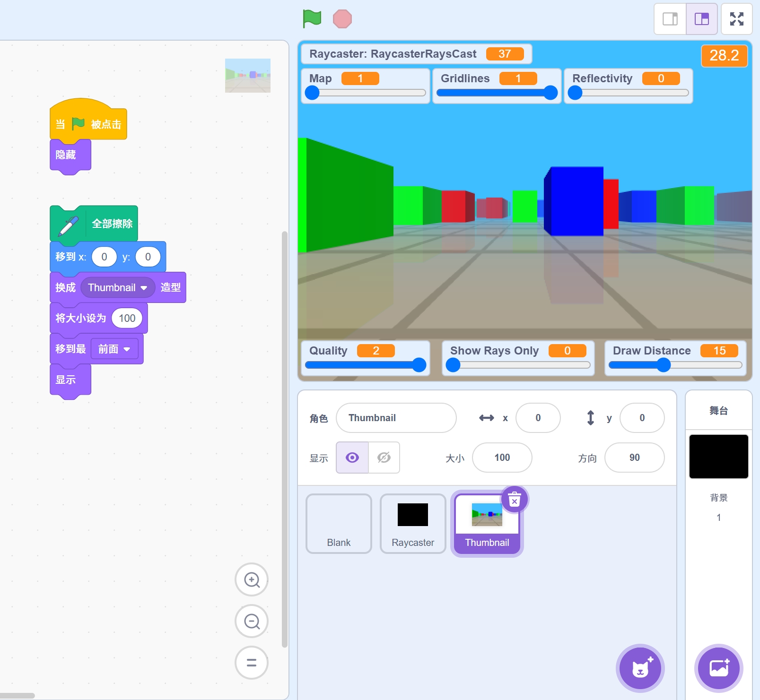The height and width of the screenshot is (700, 760).
Task: Switch to small stage layout
Action: (670, 19)
